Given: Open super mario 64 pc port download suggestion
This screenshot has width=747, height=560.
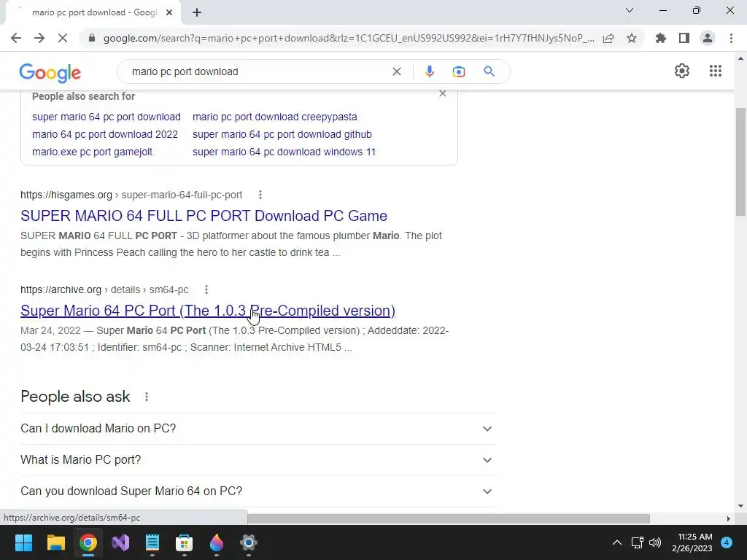Looking at the screenshot, I should pos(107,117).
